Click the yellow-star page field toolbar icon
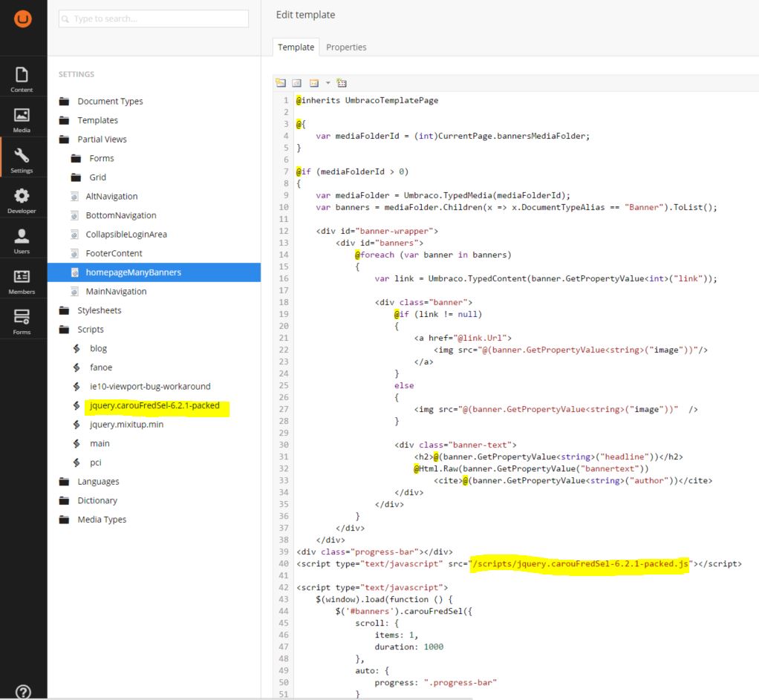Screen dimensions: 759x700 (281, 82)
